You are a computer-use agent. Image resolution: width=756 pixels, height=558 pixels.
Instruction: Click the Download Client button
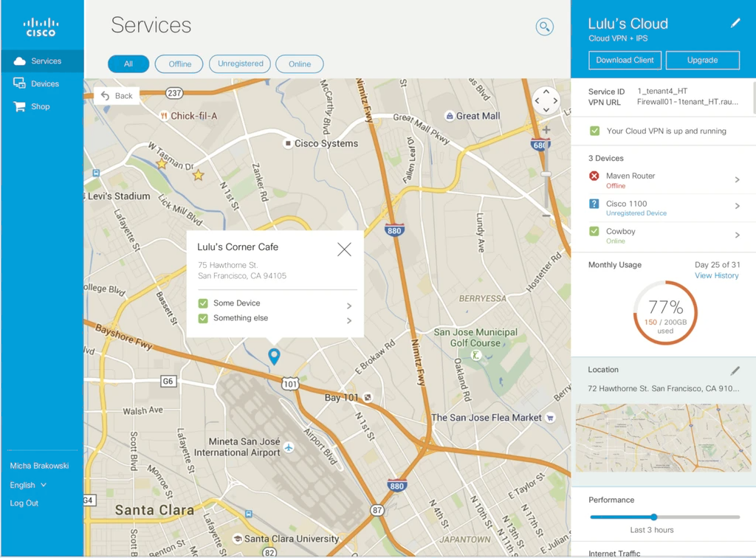[x=625, y=61]
